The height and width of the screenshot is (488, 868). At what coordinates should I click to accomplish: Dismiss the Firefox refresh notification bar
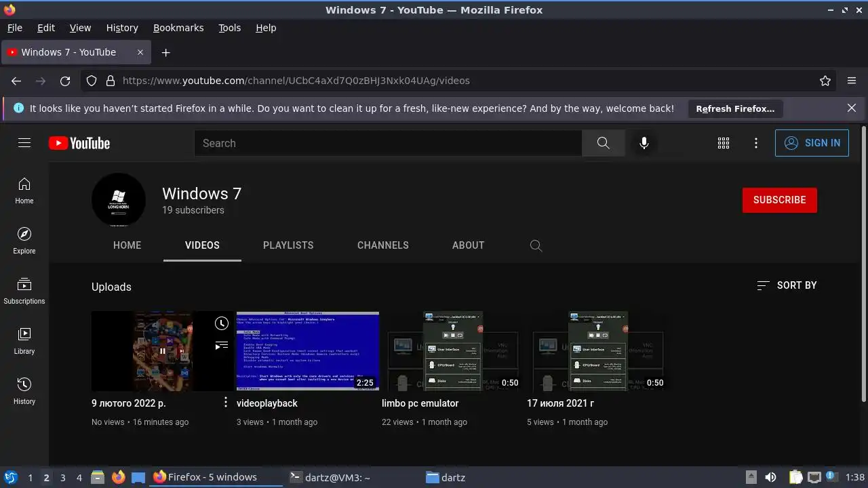tap(852, 108)
